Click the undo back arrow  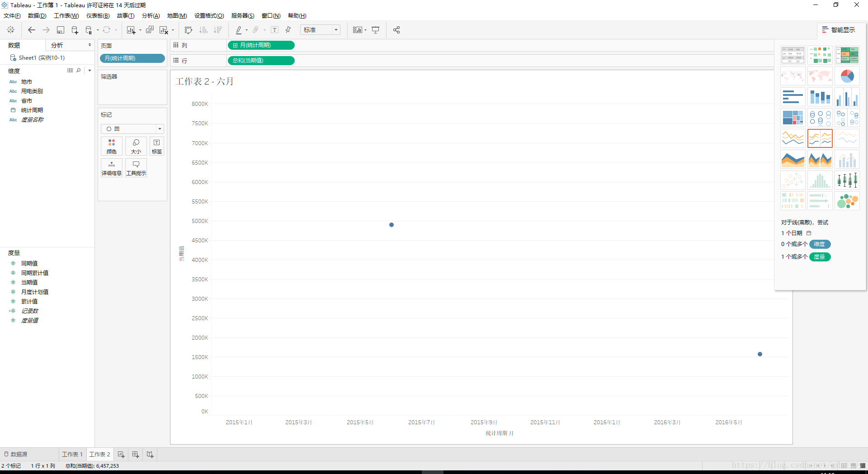[x=31, y=30]
